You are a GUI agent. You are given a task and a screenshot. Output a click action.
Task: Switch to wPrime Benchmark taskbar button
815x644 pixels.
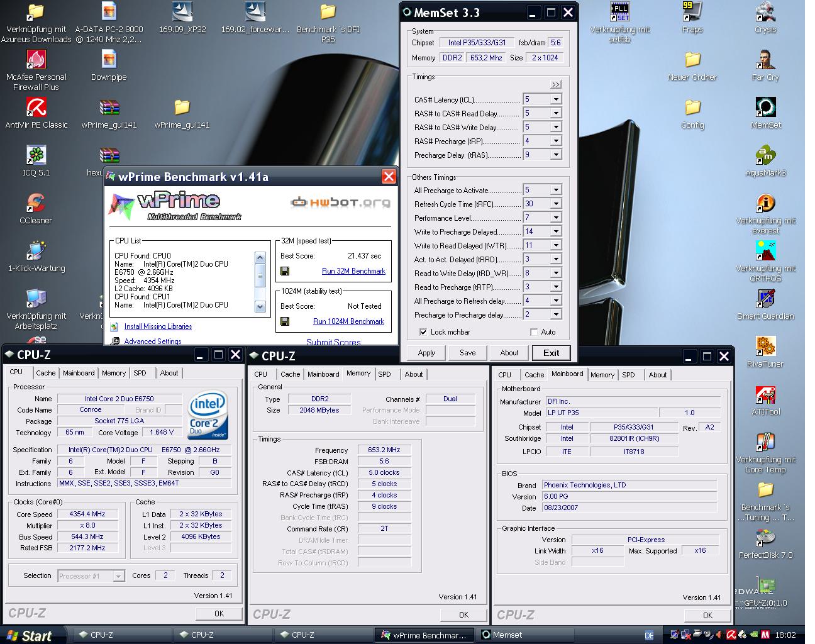pos(424,635)
